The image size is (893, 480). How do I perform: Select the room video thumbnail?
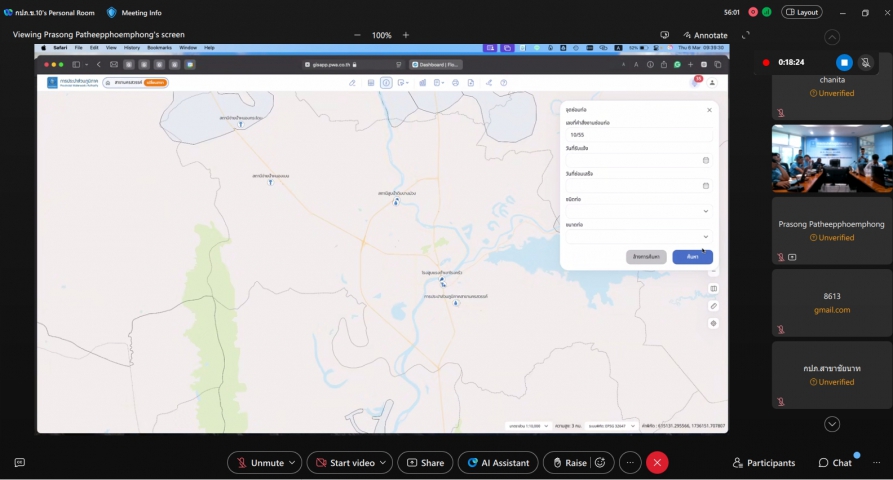(x=831, y=158)
